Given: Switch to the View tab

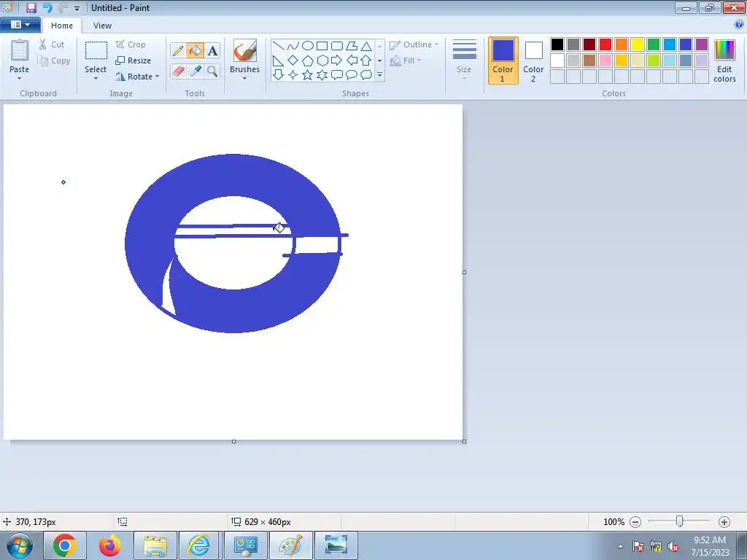Looking at the screenshot, I should [102, 26].
